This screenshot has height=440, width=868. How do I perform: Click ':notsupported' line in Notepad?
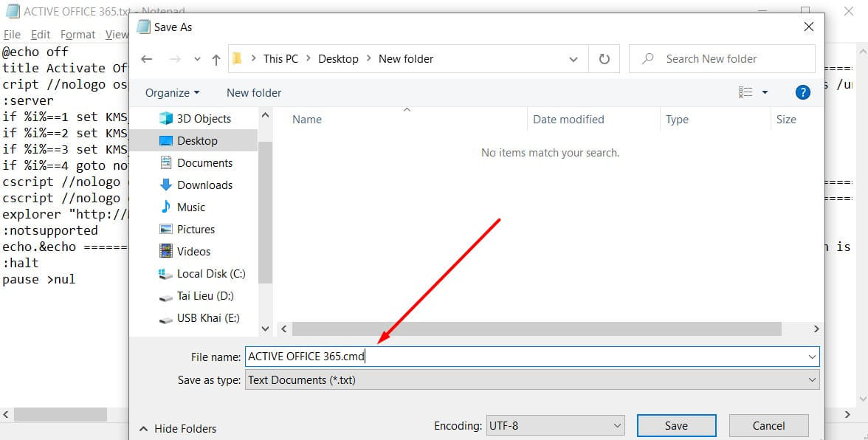pos(50,231)
